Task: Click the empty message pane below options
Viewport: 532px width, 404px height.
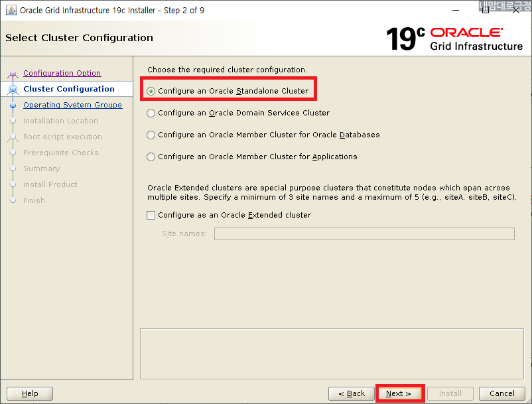Action: point(332,354)
